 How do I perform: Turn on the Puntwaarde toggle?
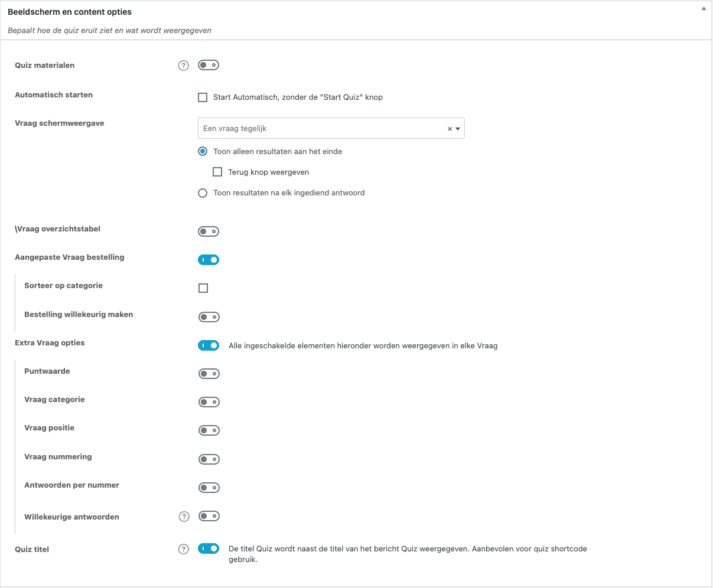[x=209, y=374]
